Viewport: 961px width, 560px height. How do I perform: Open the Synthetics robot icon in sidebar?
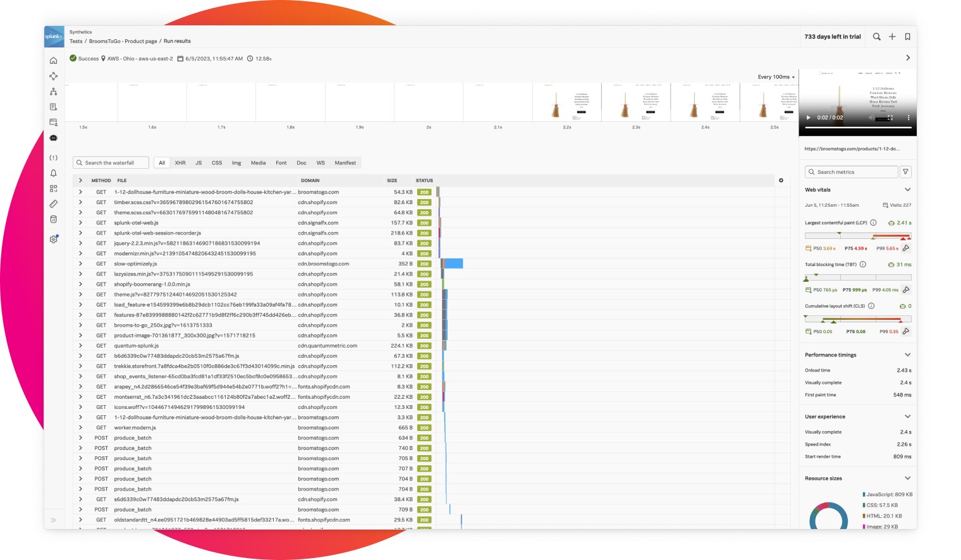(53, 138)
